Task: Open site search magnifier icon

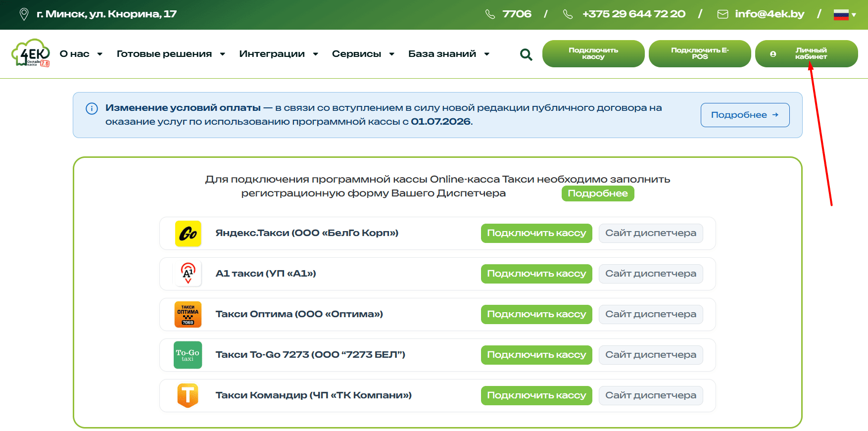Action: tap(526, 54)
